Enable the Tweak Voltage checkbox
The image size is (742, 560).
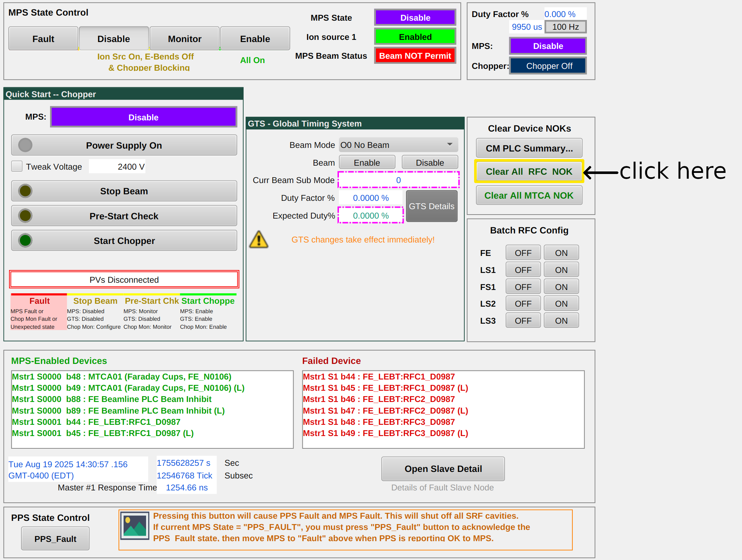[17, 166]
